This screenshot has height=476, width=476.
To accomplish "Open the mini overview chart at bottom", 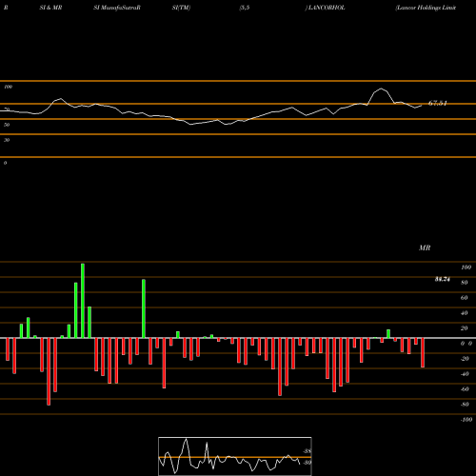I will tap(235, 456).
